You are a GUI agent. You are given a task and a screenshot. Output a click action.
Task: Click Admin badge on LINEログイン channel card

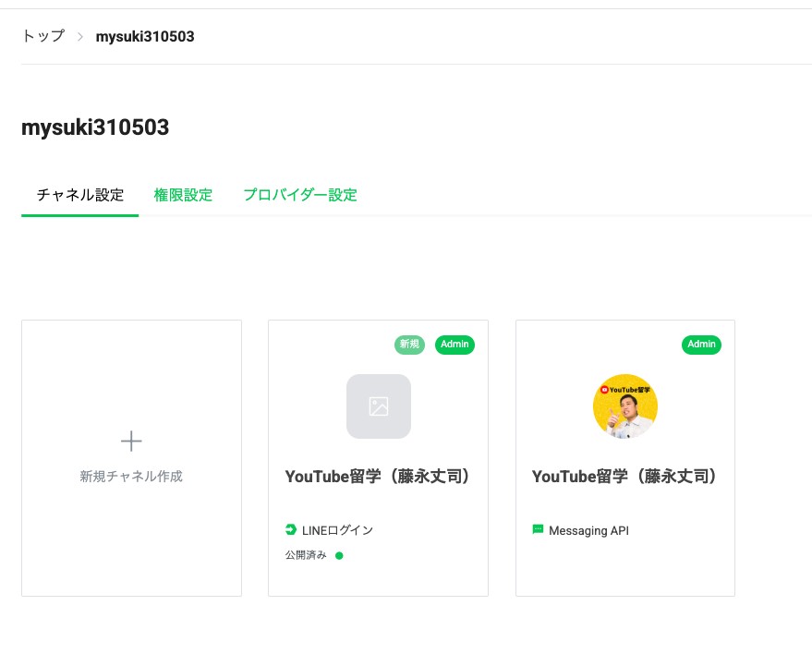(454, 345)
